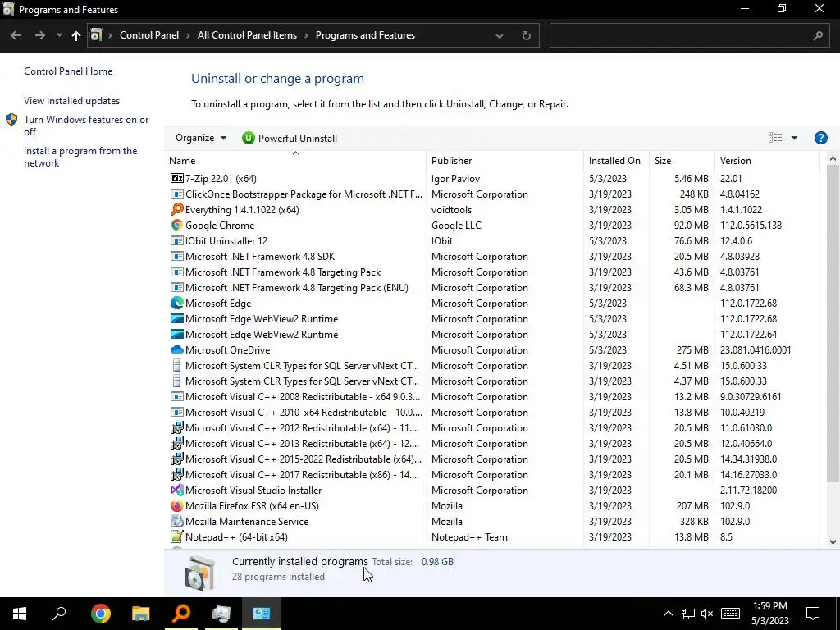Click Notepad++ Team publisher cell
The height and width of the screenshot is (630, 840).
click(469, 536)
